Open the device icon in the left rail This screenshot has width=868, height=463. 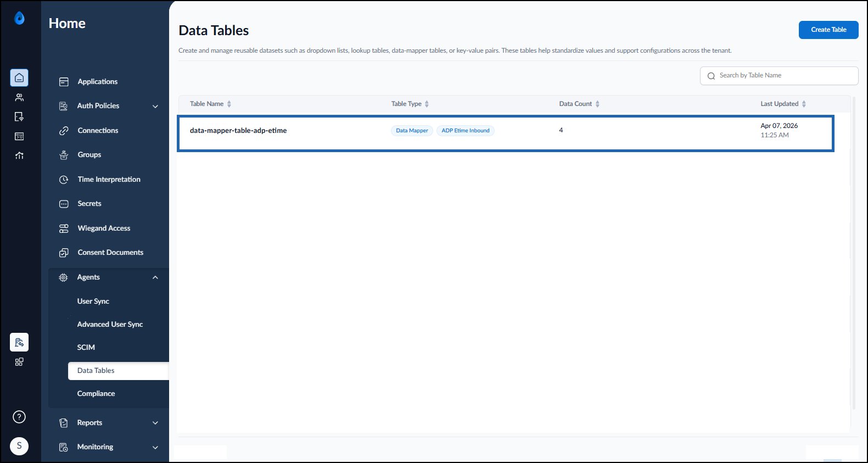click(x=19, y=117)
